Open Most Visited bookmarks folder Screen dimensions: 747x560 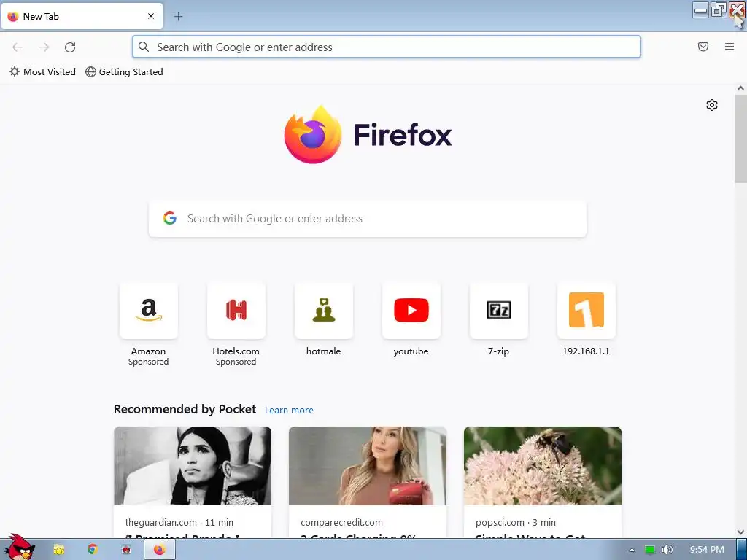point(42,72)
